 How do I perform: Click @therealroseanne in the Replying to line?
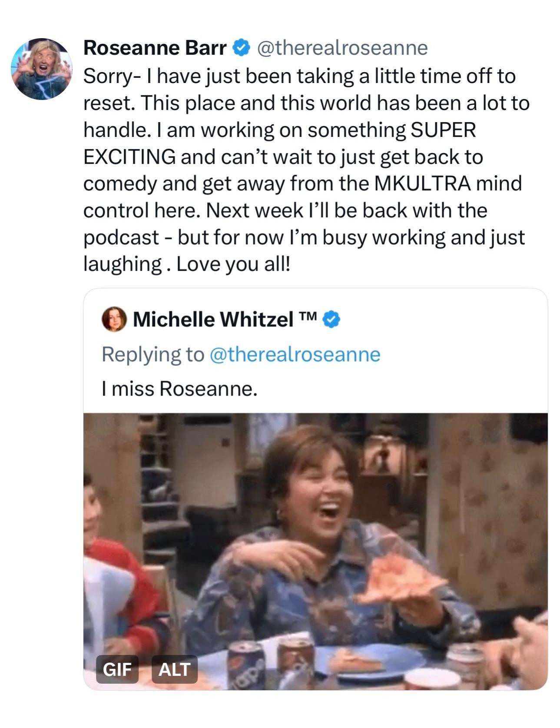pos(295,354)
